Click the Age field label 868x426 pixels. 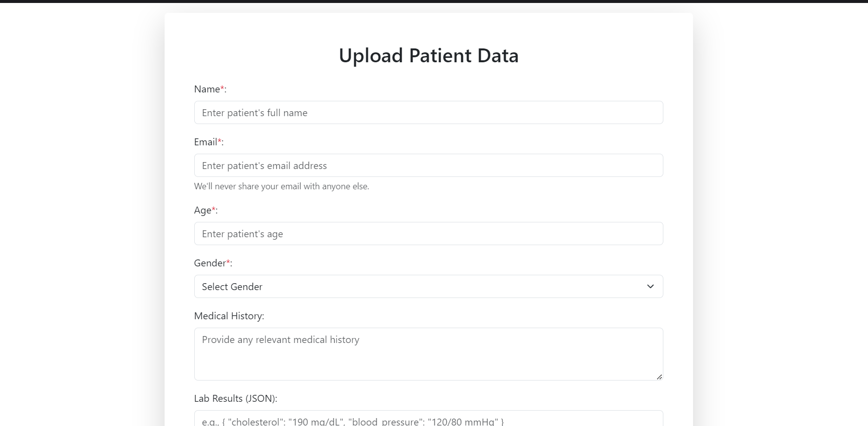coord(206,210)
